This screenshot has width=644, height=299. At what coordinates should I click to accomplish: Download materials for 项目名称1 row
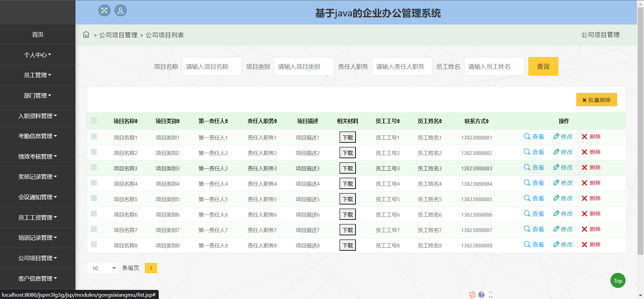[347, 137]
